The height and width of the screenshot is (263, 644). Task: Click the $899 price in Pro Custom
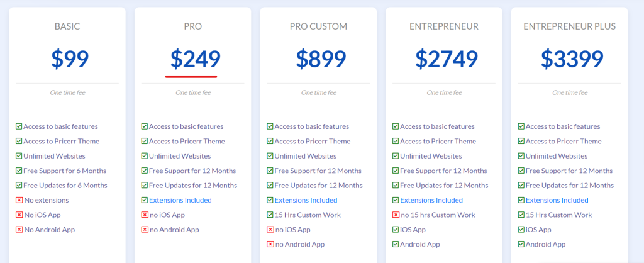[321, 59]
